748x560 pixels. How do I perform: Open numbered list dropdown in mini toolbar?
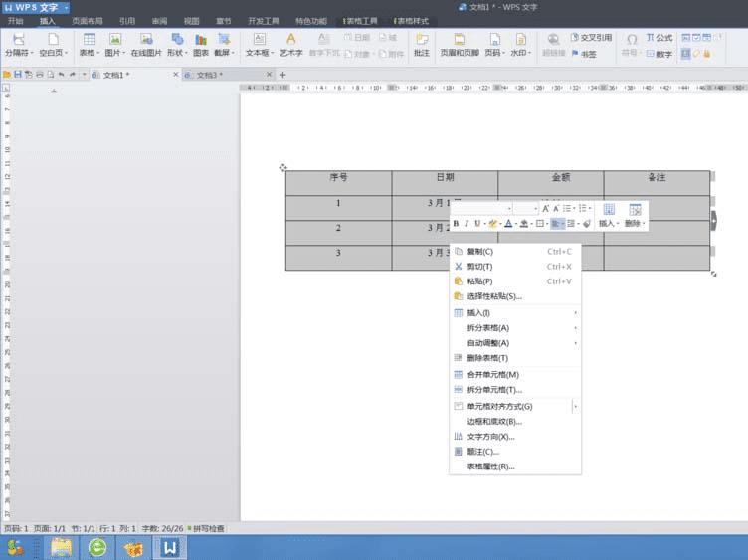(x=590, y=209)
